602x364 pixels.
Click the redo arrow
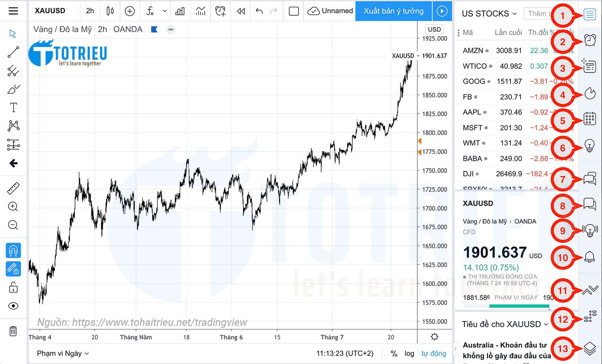click(x=274, y=11)
